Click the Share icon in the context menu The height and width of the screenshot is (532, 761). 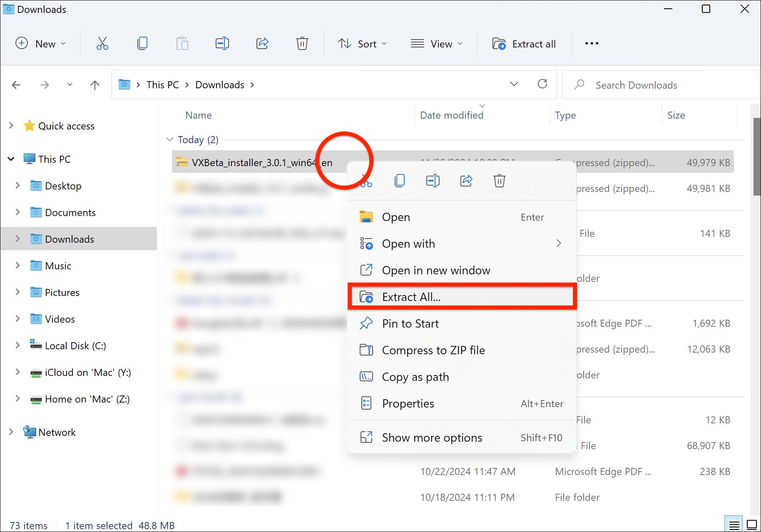(x=466, y=181)
